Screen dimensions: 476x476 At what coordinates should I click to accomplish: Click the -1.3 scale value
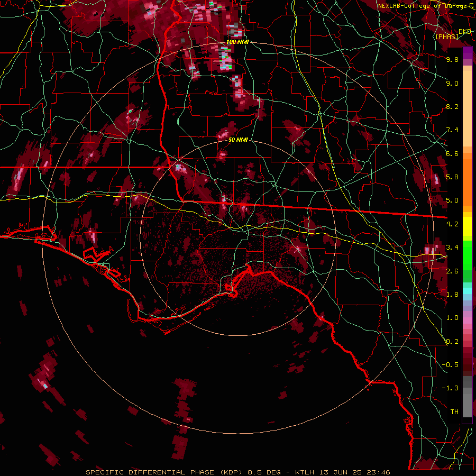click(450, 388)
